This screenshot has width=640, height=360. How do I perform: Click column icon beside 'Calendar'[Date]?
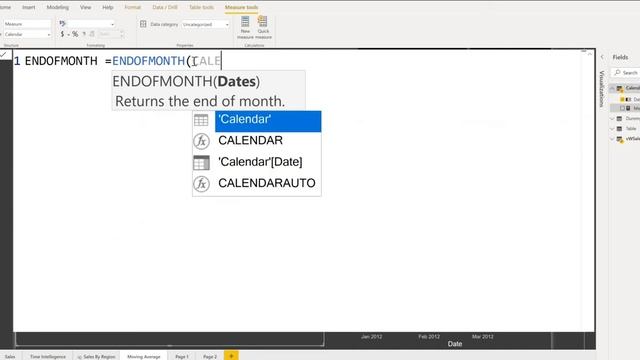coord(201,162)
